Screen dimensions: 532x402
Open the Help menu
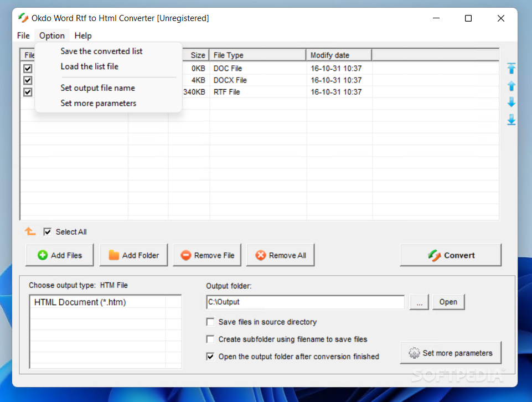83,35
